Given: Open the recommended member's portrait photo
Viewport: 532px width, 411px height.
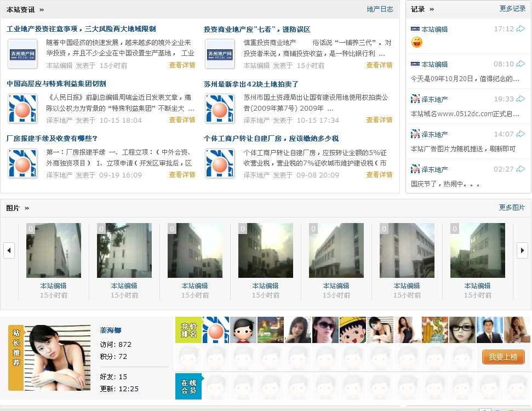Looking at the screenshot, I should 58,358.
